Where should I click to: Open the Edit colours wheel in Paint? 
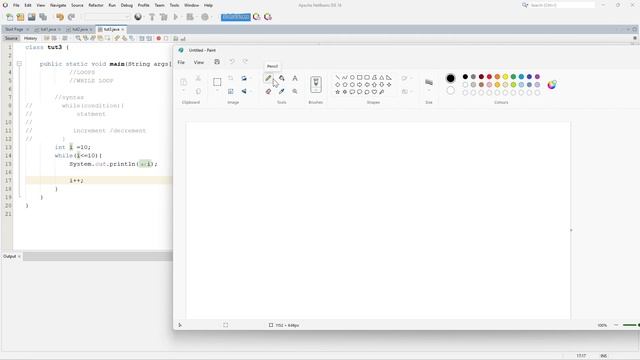coord(552,84)
